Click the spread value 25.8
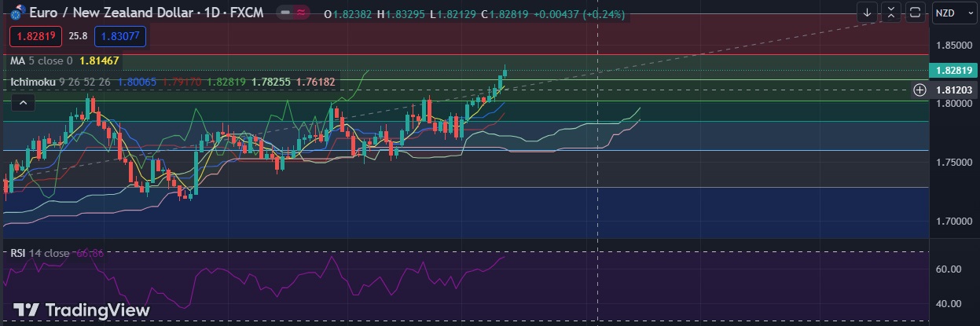980x326 pixels. tap(78, 35)
